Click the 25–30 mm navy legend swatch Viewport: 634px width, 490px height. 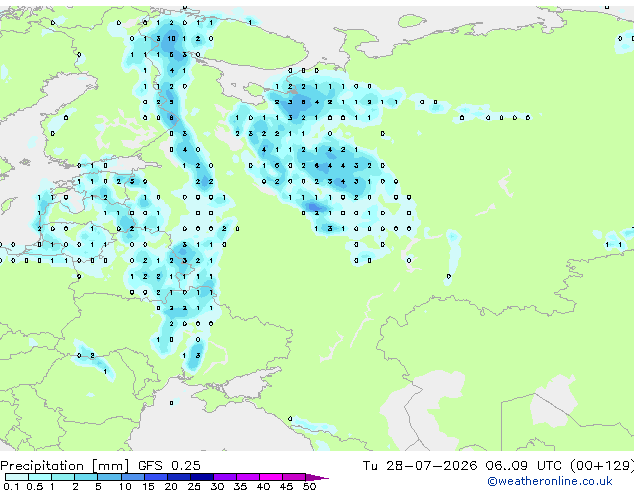pyautogui.click(x=201, y=477)
